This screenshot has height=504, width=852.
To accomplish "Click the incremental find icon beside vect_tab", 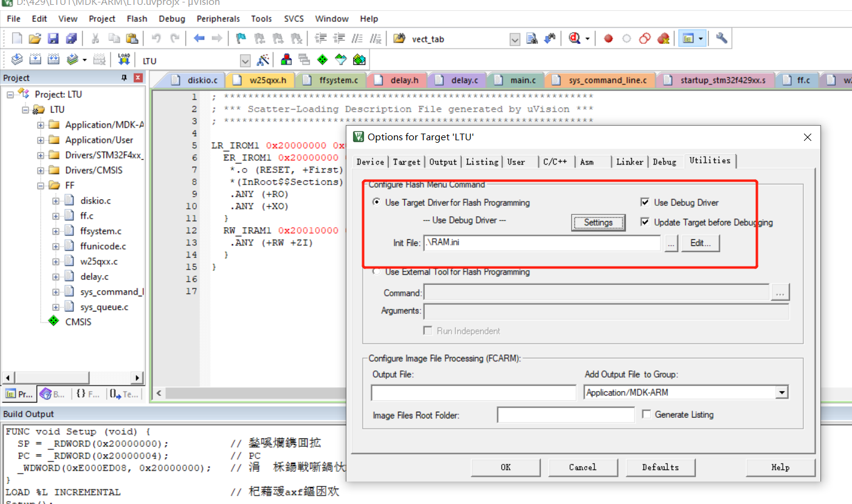I will 549,39.
